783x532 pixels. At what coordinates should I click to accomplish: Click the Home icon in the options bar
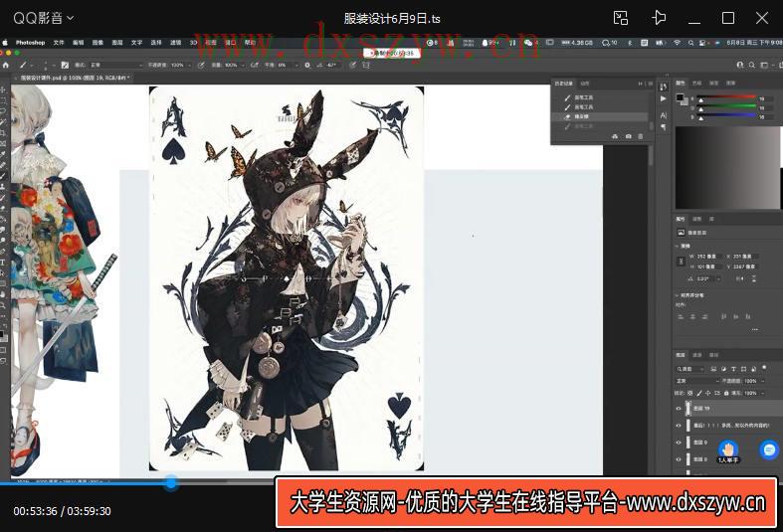[6, 65]
